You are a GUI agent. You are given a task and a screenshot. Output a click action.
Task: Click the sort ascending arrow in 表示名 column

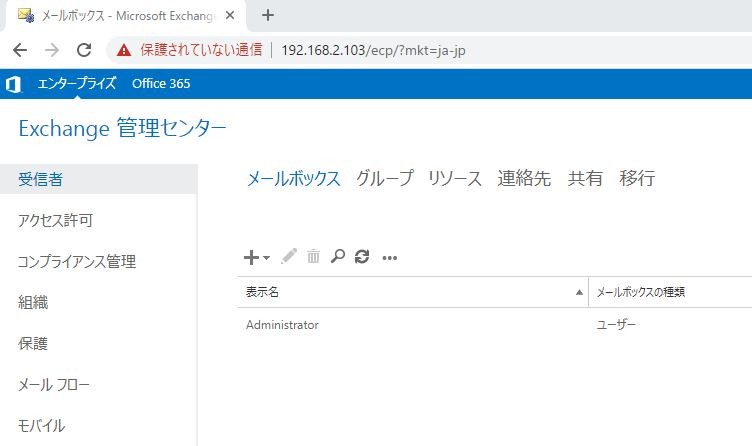pos(579,292)
